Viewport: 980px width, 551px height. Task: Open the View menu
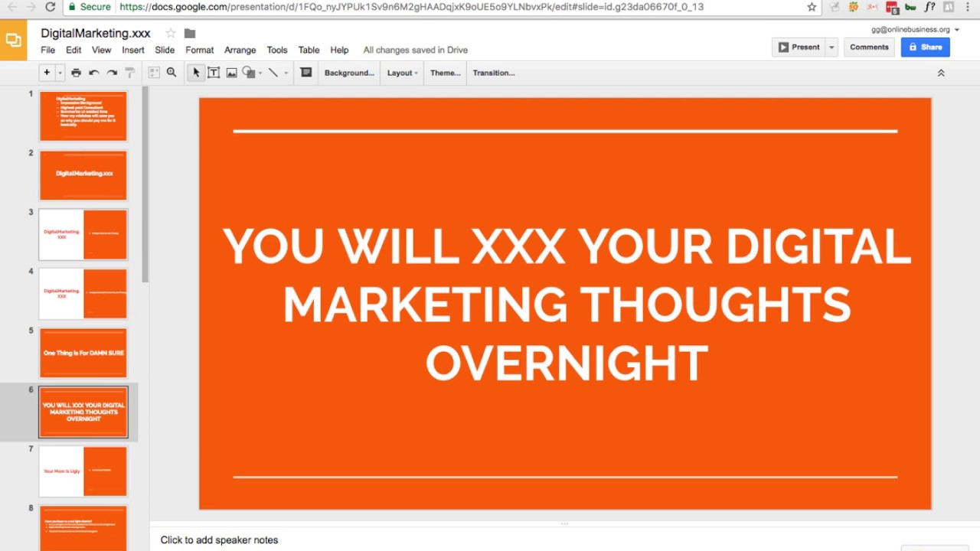(102, 50)
